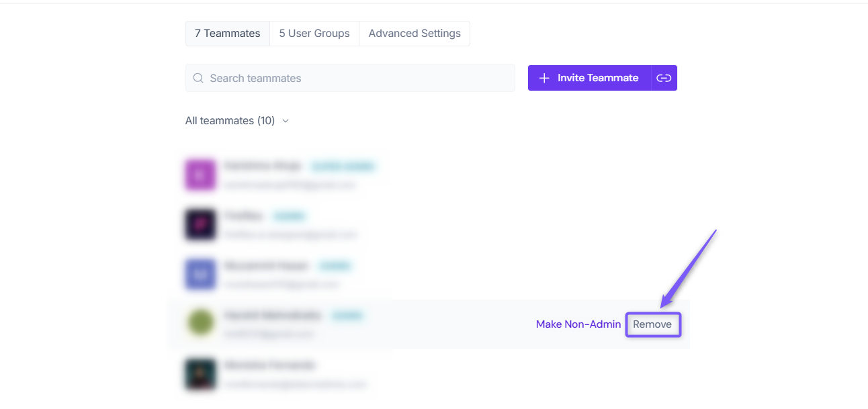Select the magenta avatar of the first teammate
Viewport: 868px width, 409px height.
tap(200, 175)
